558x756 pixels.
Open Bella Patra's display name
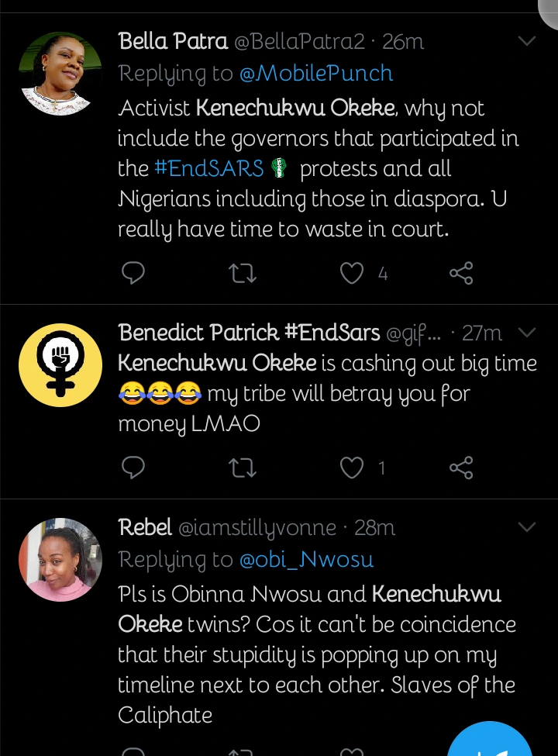pyautogui.click(x=172, y=41)
